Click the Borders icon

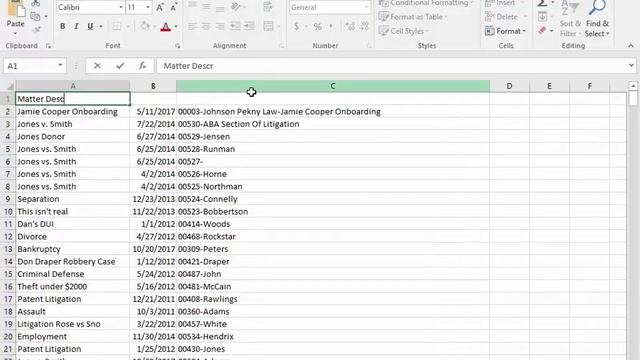[117, 27]
